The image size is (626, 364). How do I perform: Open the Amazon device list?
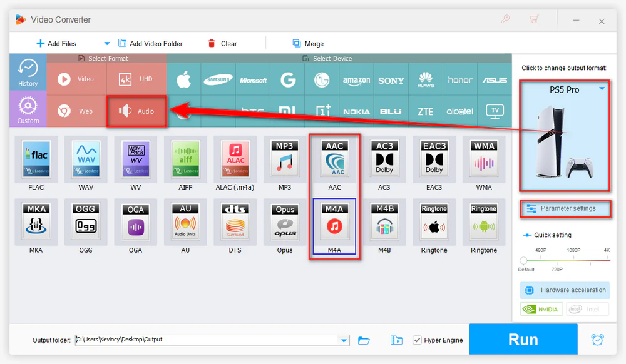[357, 79]
